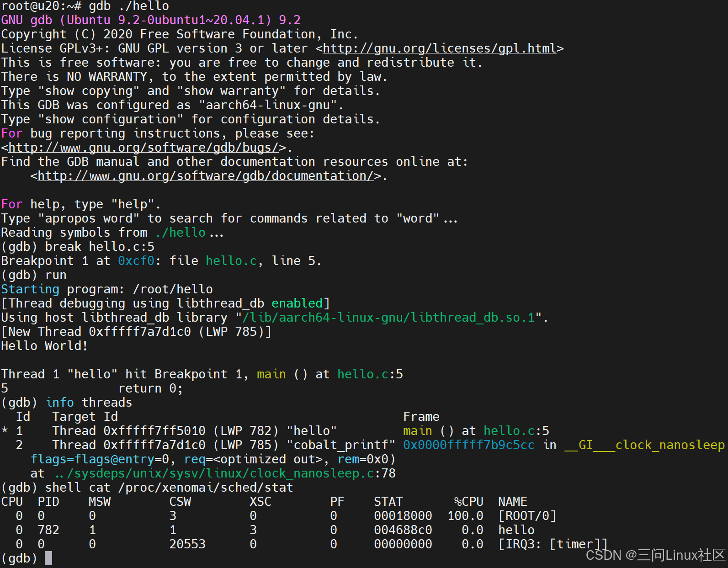Click the '%CPU' column header
This screenshot has width=728, height=568.
click(x=469, y=502)
